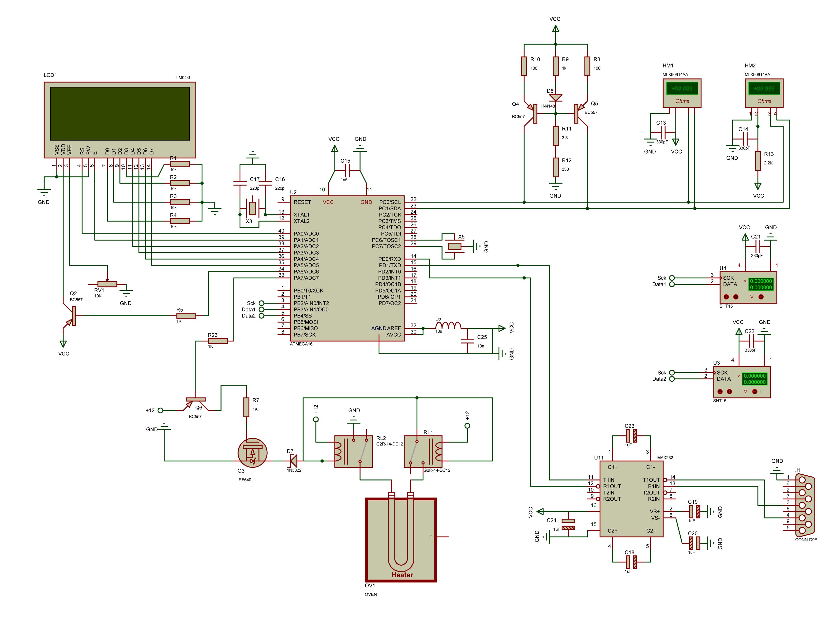The height and width of the screenshot is (619, 840).
Task: Select capacitor C21 330pF symbol
Action: click(x=758, y=246)
